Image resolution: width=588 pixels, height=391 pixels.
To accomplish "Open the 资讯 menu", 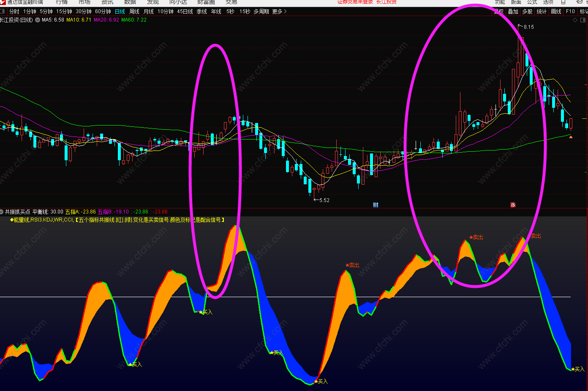I will click(x=107, y=2).
